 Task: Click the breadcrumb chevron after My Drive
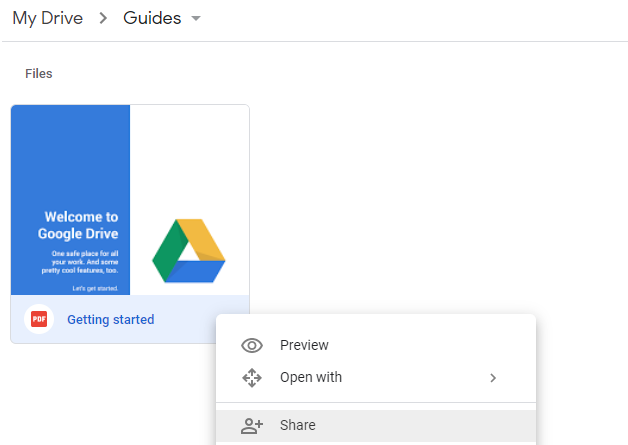[103, 18]
